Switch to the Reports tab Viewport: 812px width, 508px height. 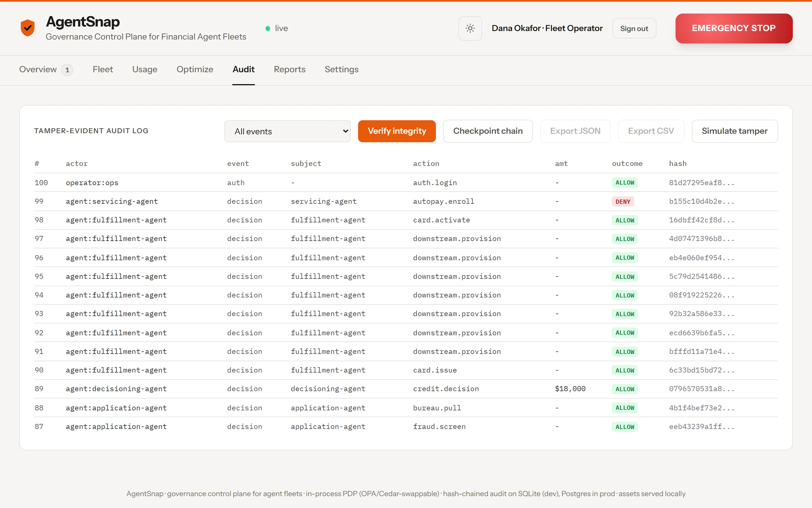point(290,69)
